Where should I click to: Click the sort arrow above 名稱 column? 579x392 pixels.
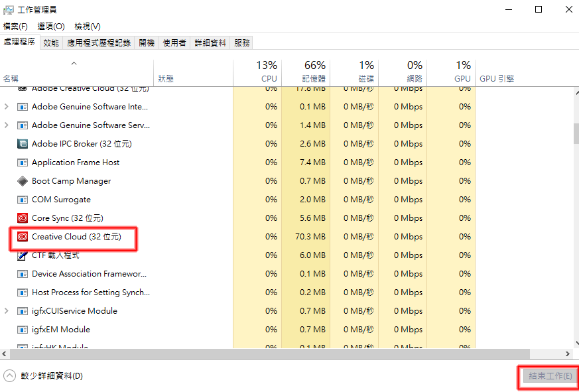pyautogui.click(x=74, y=63)
